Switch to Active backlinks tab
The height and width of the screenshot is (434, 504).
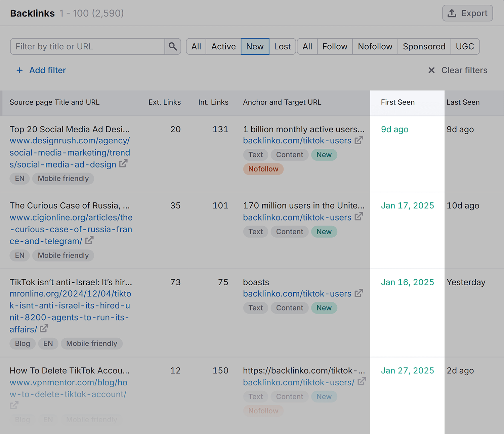[223, 46]
